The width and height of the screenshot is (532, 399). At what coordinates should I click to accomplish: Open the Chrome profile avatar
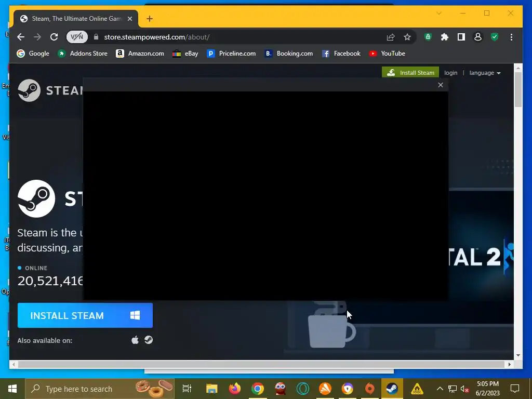(478, 37)
